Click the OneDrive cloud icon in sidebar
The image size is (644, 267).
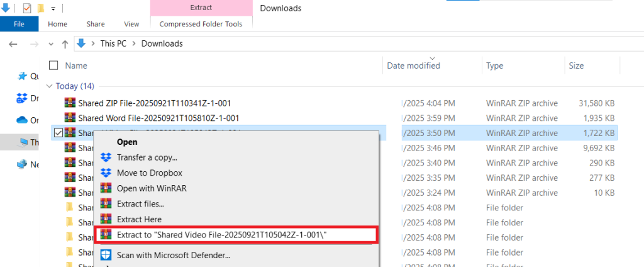[23, 120]
